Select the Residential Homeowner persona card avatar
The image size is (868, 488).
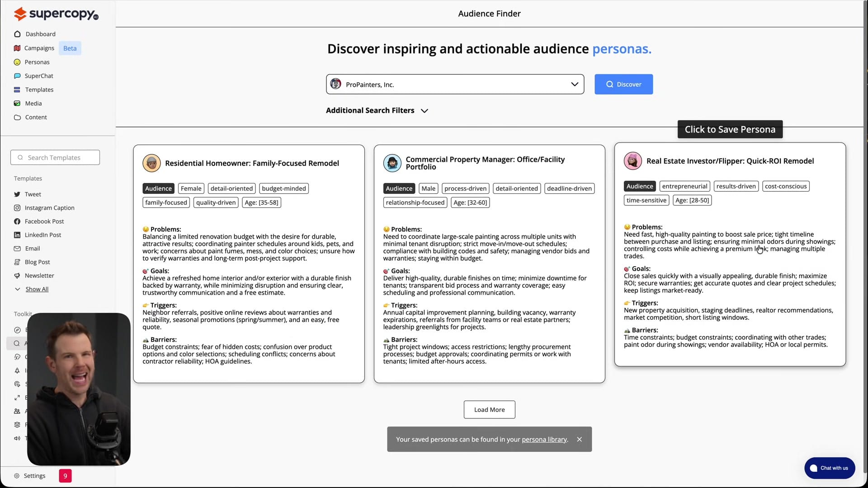(x=151, y=163)
